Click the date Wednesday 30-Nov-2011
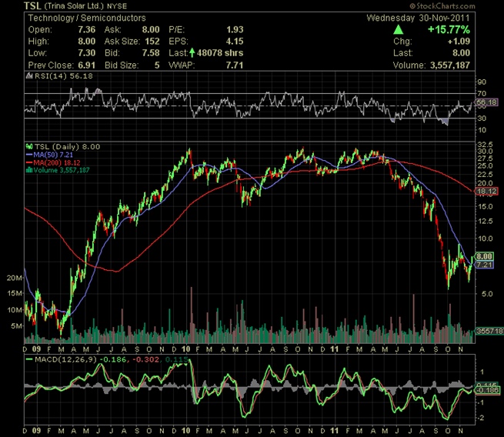 418,18
